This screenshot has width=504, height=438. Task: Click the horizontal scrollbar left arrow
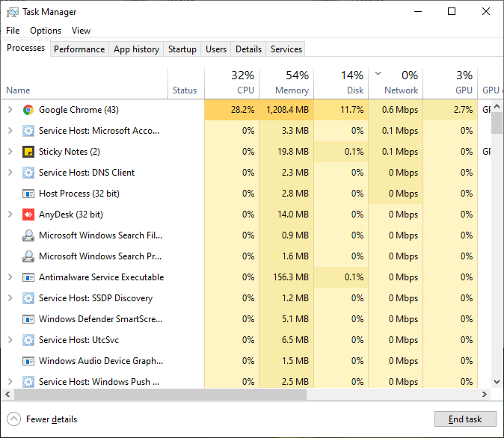coord(7,395)
